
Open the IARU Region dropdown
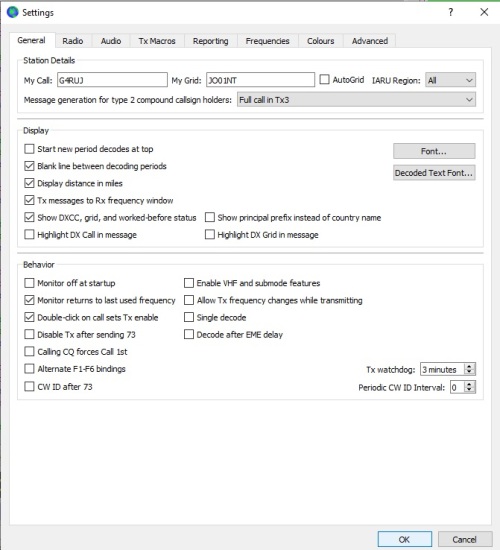coord(450,80)
